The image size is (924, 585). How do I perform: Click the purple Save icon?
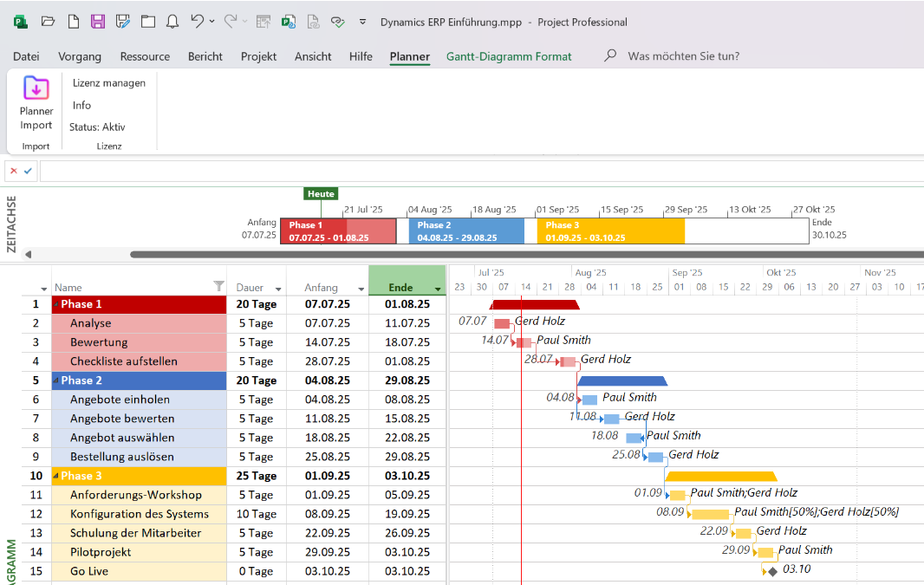(x=98, y=22)
